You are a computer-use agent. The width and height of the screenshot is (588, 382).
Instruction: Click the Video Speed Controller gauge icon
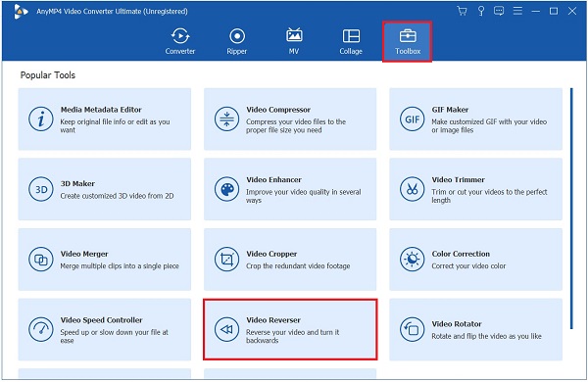tap(41, 329)
